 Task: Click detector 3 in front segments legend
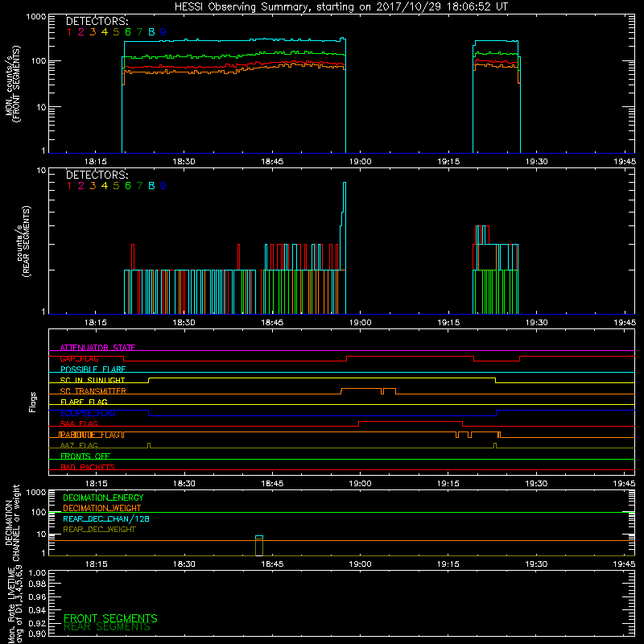click(x=93, y=32)
